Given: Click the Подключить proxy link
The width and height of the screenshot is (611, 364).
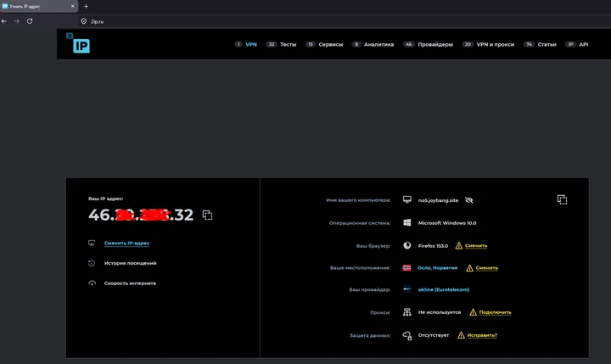Looking at the screenshot, I should point(495,312).
